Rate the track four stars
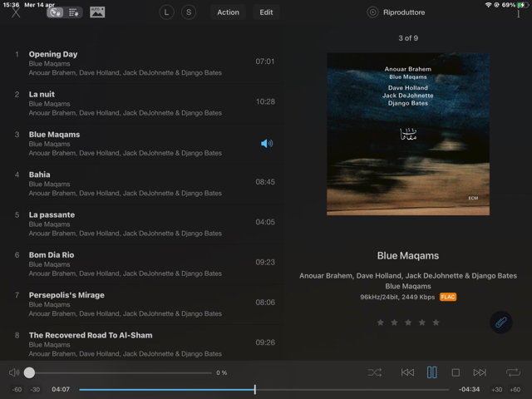The height and width of the screenshot is (399, 532). [x=422, y=323]
